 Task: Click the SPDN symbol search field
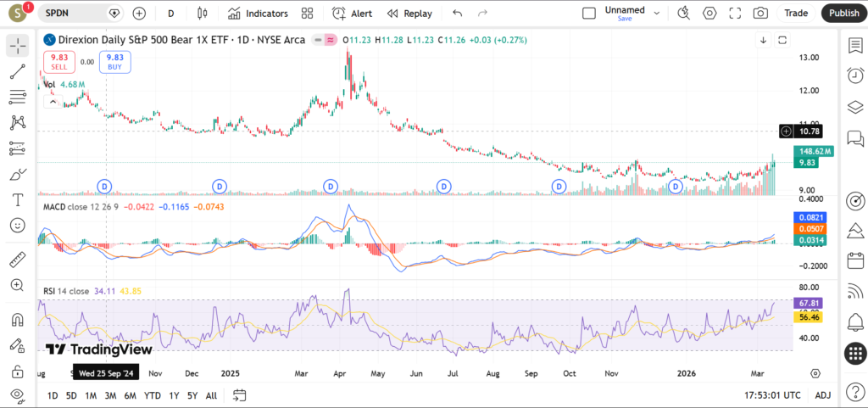click(75, 14)
